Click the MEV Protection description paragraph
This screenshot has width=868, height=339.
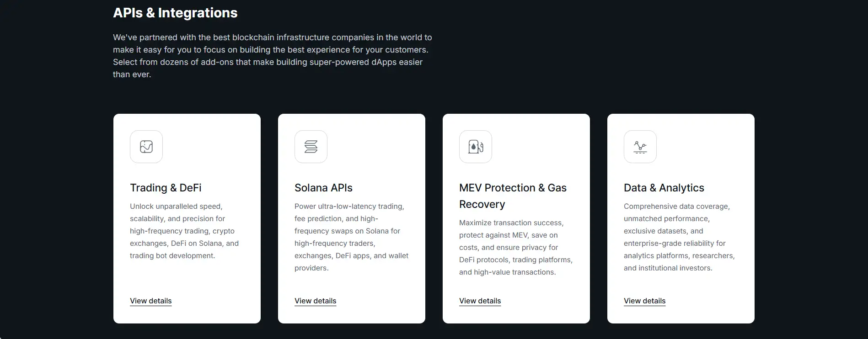(x=516, y=247)
